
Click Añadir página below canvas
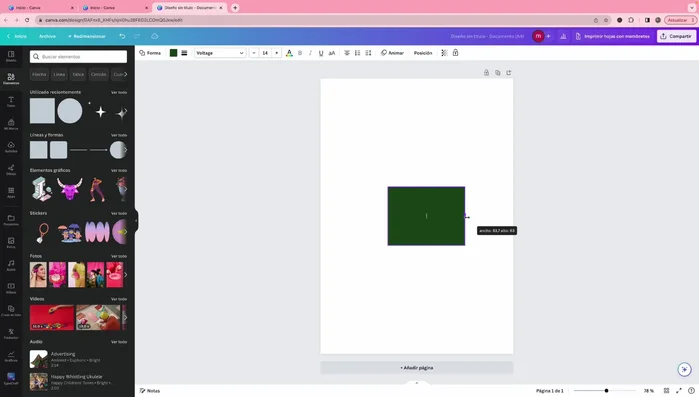[x=416, y=368]
